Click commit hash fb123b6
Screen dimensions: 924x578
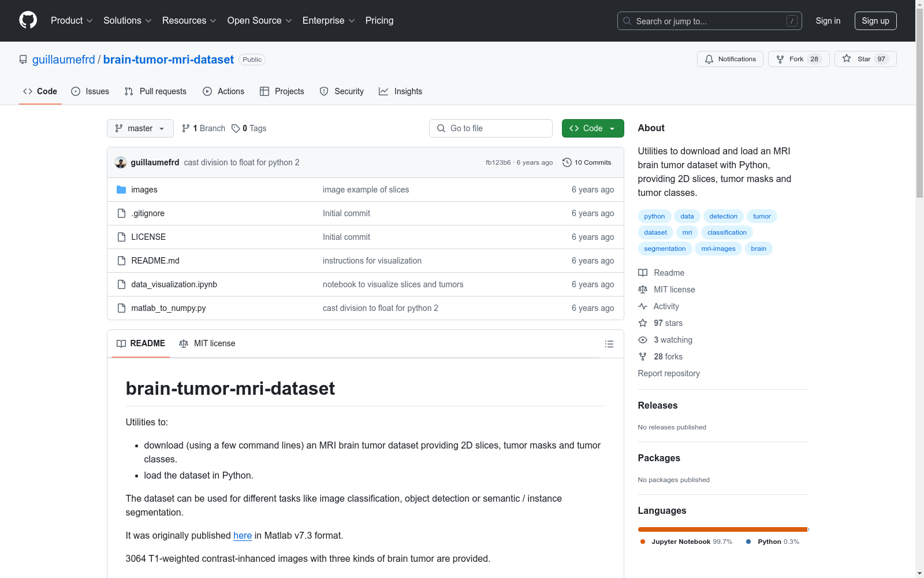pyautogui.click(x=498, y=163)
